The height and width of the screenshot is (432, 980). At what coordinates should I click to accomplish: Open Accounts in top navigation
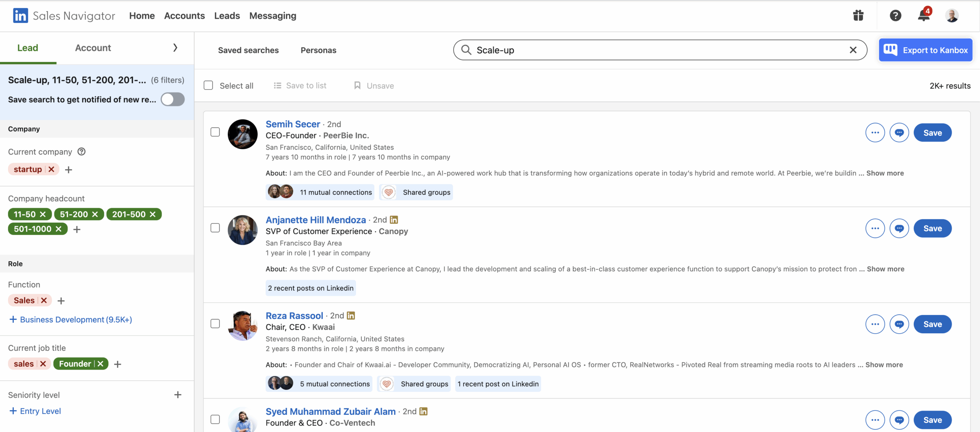(185, 16)
